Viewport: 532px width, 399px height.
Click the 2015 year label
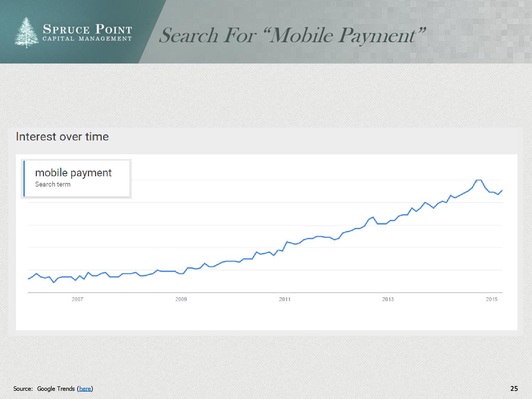pos(492,299)
